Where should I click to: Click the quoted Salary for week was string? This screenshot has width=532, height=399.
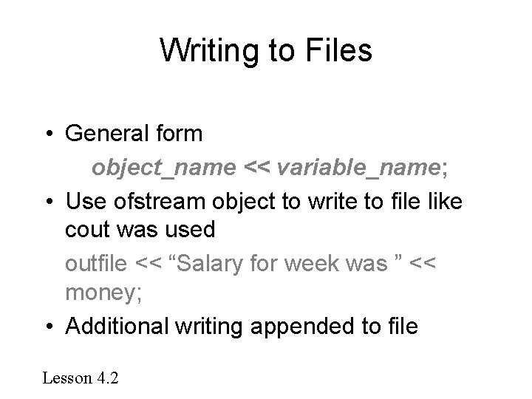click(x=284, y=263)
